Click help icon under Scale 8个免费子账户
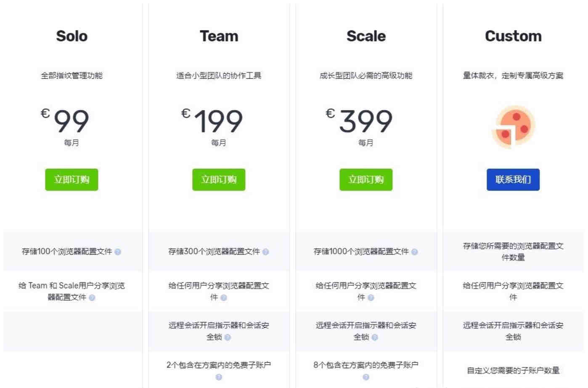The height and width of the screenshot is (388, 588). point(366,377)
